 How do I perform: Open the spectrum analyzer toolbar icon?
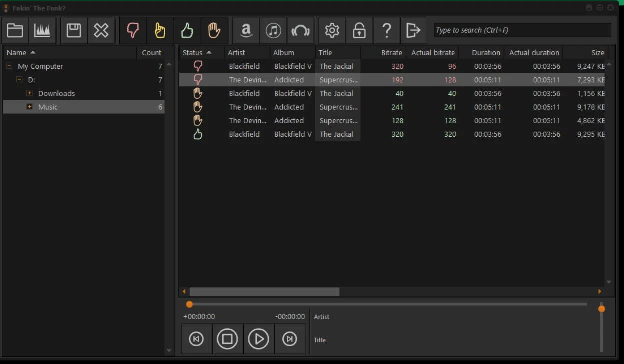(42, 31)
